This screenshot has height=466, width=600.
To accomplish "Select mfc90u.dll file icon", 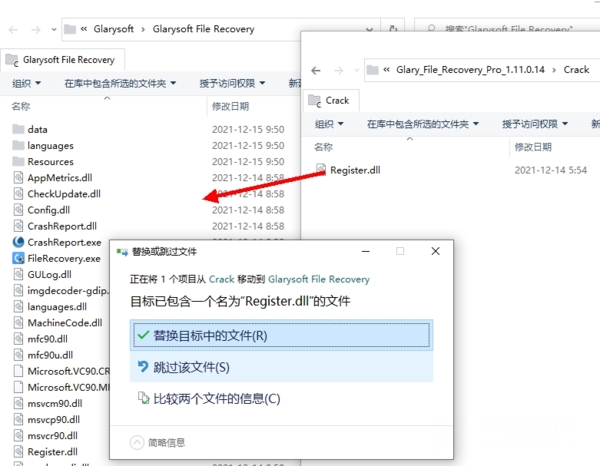I will point(18,355).
